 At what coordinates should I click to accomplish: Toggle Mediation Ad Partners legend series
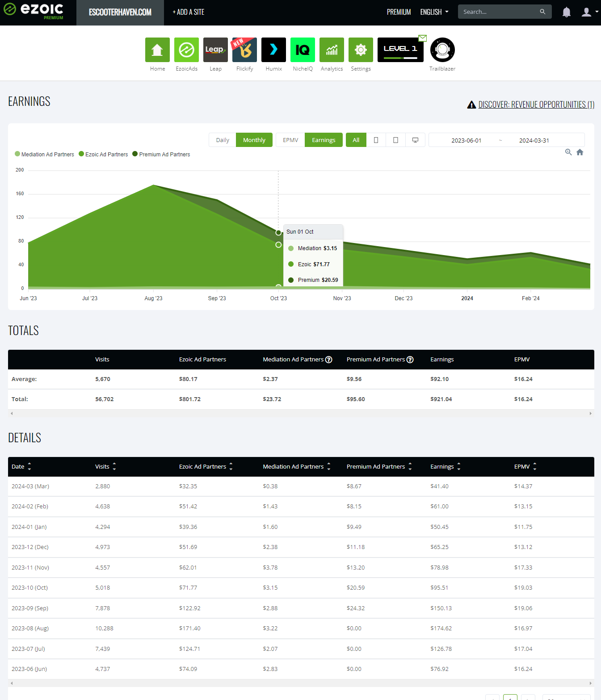point(44,154)
